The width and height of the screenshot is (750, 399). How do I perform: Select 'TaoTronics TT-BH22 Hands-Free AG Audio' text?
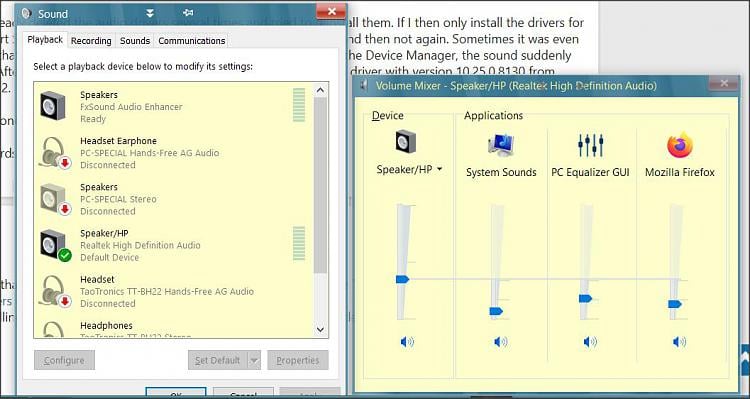coord(167,291)
